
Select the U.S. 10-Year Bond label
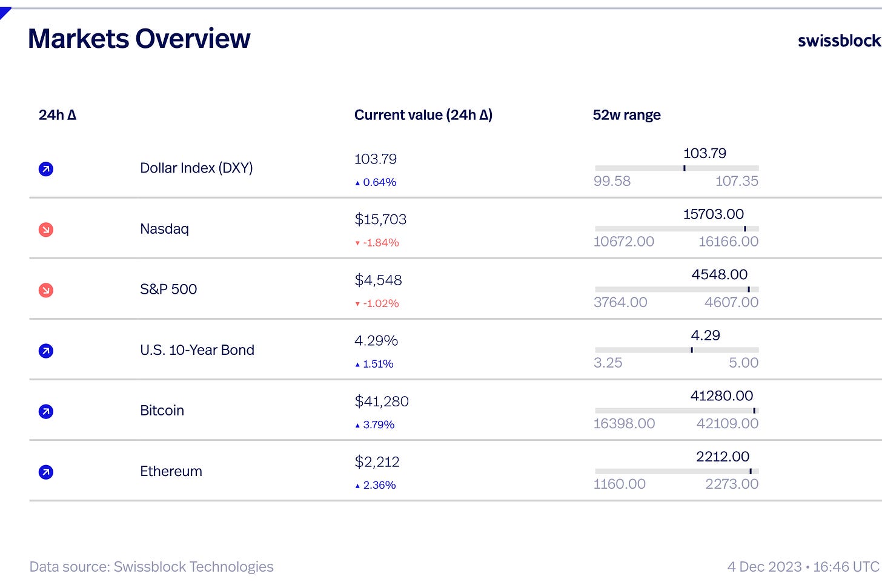[197, 350]
